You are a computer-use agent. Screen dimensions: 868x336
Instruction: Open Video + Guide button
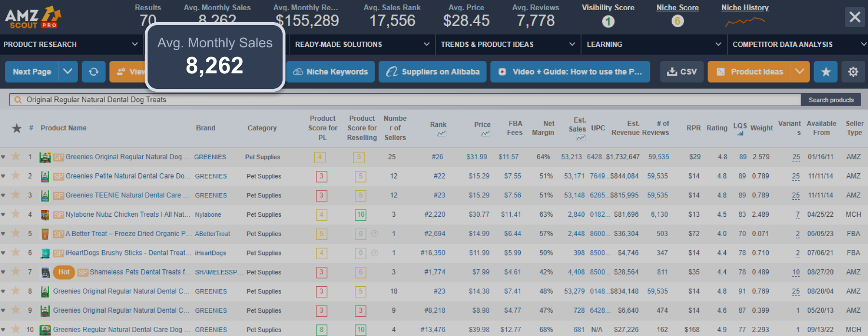coord(570,71)
